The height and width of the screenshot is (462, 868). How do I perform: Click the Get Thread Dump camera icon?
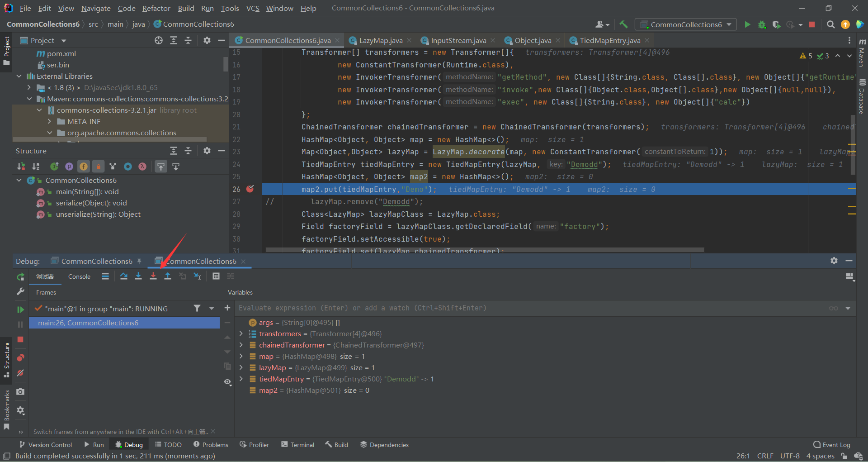[20, 391]
